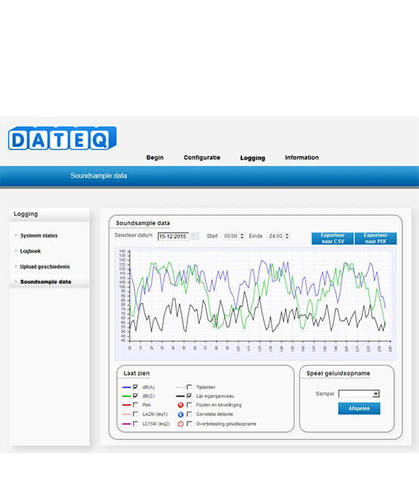Click Exporteer naar CSV button
Screen dimensions: 419x500
point(332,238)
